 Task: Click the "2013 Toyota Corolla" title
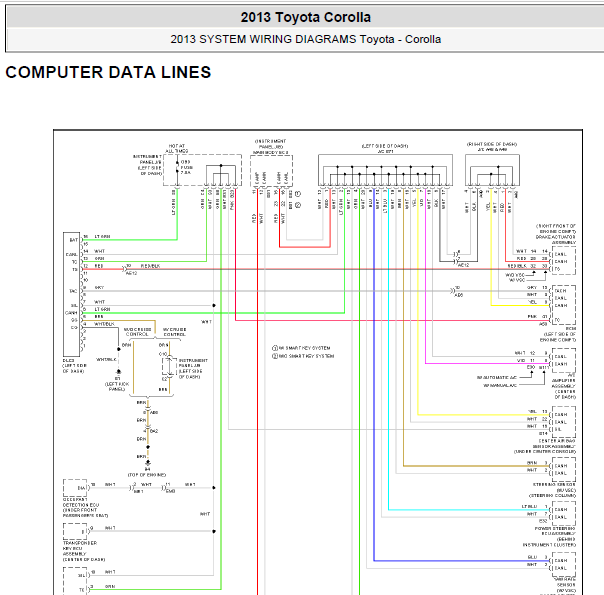tap(305, 17)
